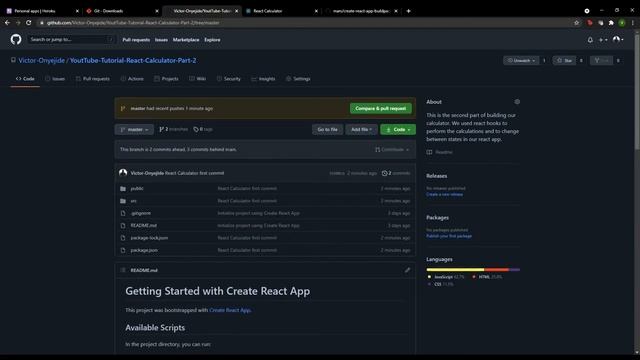This screenshot has height=360, width=640.
Task: Open the Chrome three-dot menu
Action: point(632,22)
